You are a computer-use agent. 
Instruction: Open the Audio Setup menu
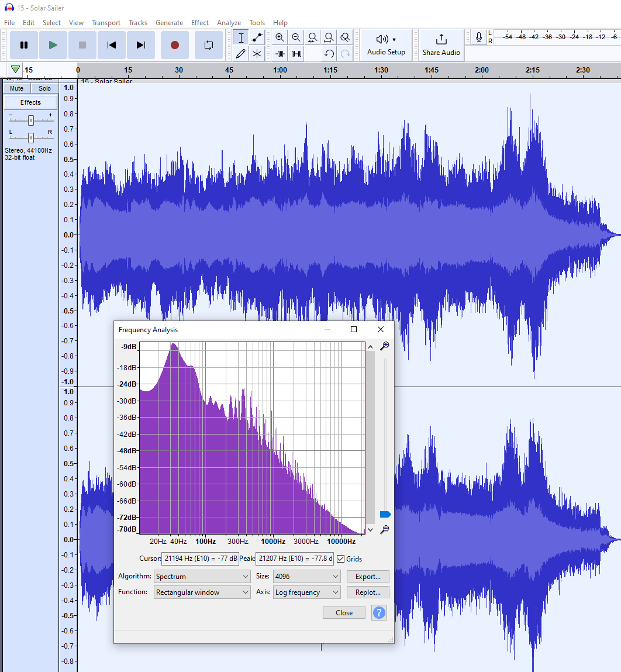tap(386, 45)
